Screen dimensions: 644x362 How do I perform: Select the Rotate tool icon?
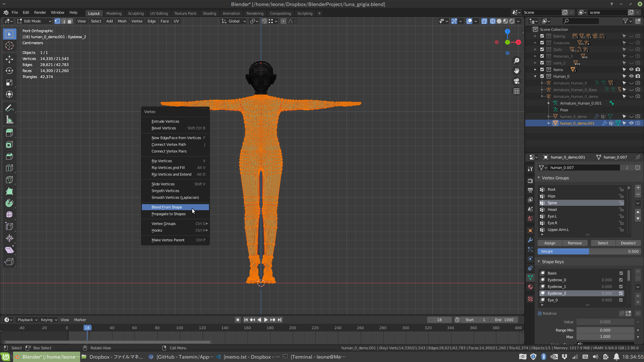(9, 71)
